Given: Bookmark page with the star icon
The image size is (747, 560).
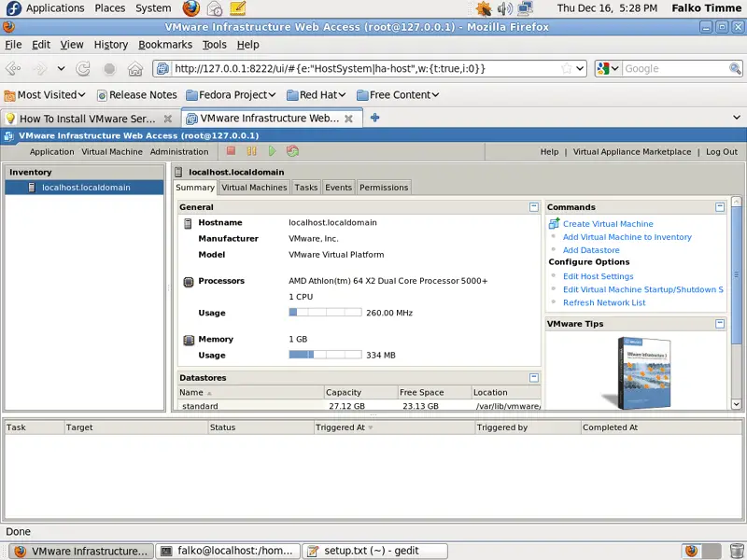Looking at the screenshot, I should click(x=567, y=68).
